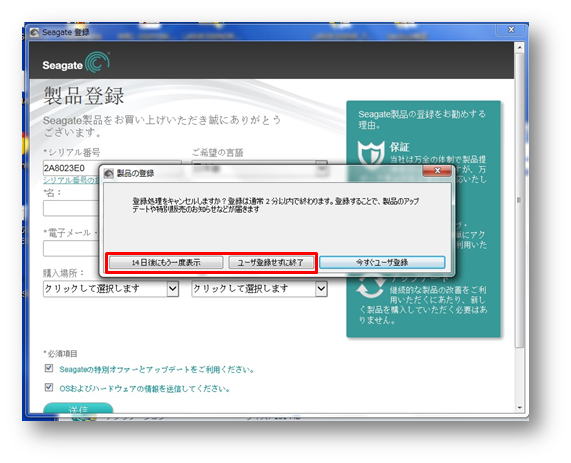Click the 14日後にもう一度表示 button
This screenshot has width=571, height=463.
point(166,262)
